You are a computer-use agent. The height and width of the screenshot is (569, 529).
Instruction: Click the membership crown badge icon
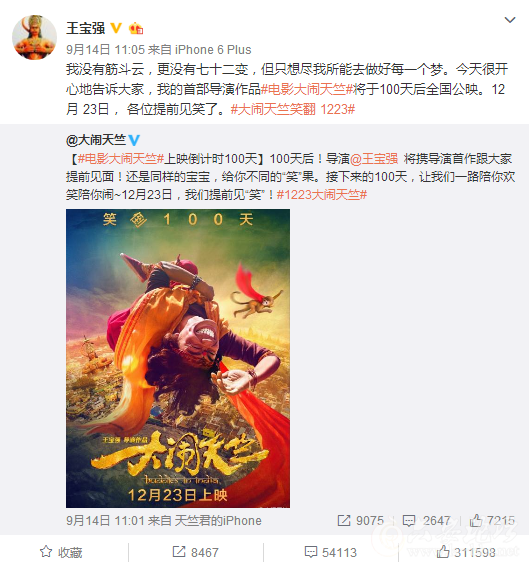tap(136, 28)
